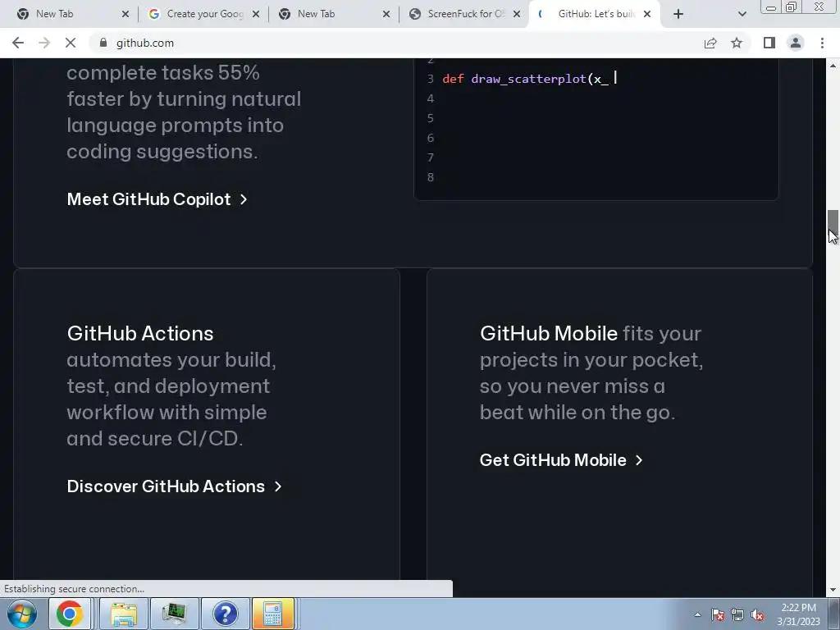Open the help question-mark taskbar icon
This screenshot has width=840, height=630.
[225, 614]
